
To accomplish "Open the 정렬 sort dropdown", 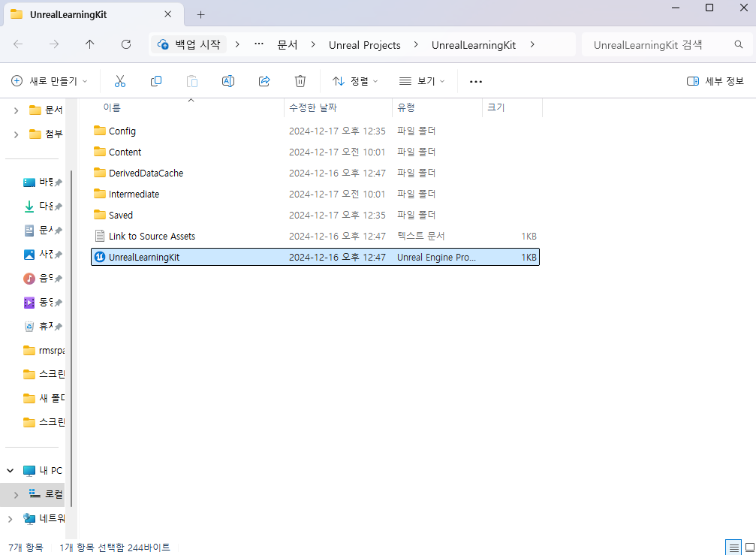I will 355,81.
